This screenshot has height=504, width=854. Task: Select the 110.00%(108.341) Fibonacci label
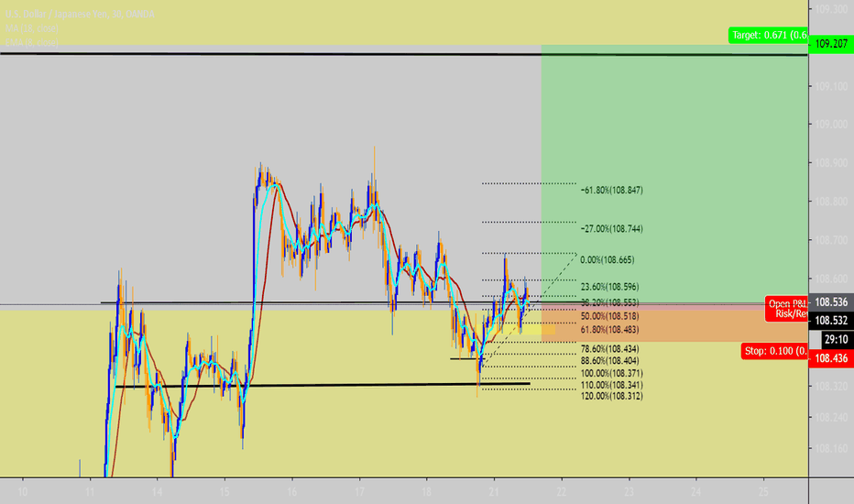[x=611, y=385]
